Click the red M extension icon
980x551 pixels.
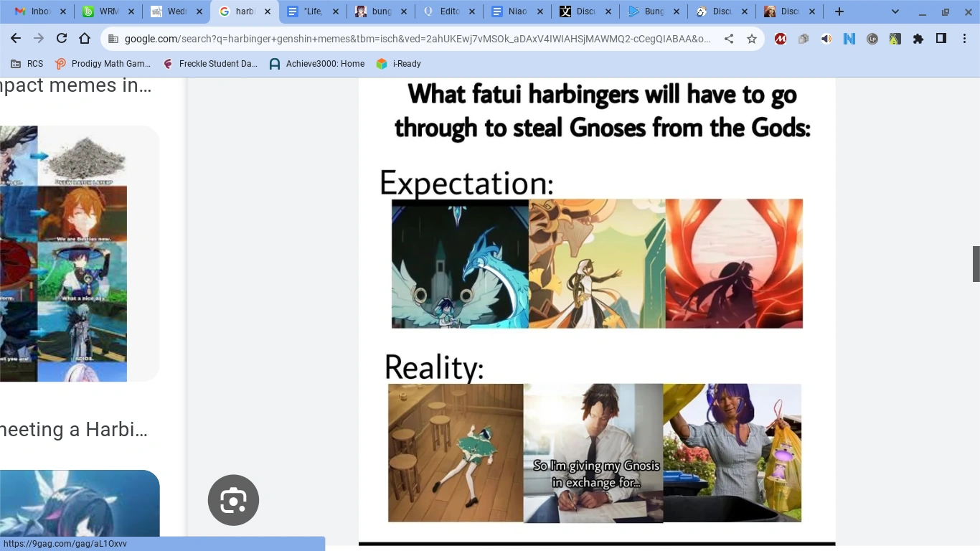780,39
